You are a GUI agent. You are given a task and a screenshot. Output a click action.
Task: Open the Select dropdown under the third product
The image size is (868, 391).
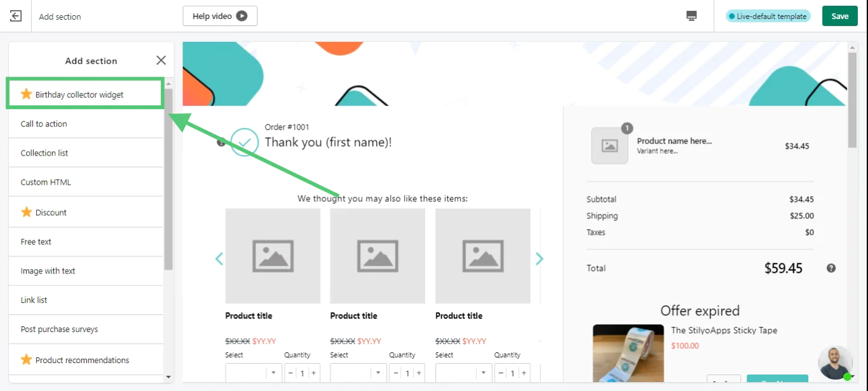[464, 373]
